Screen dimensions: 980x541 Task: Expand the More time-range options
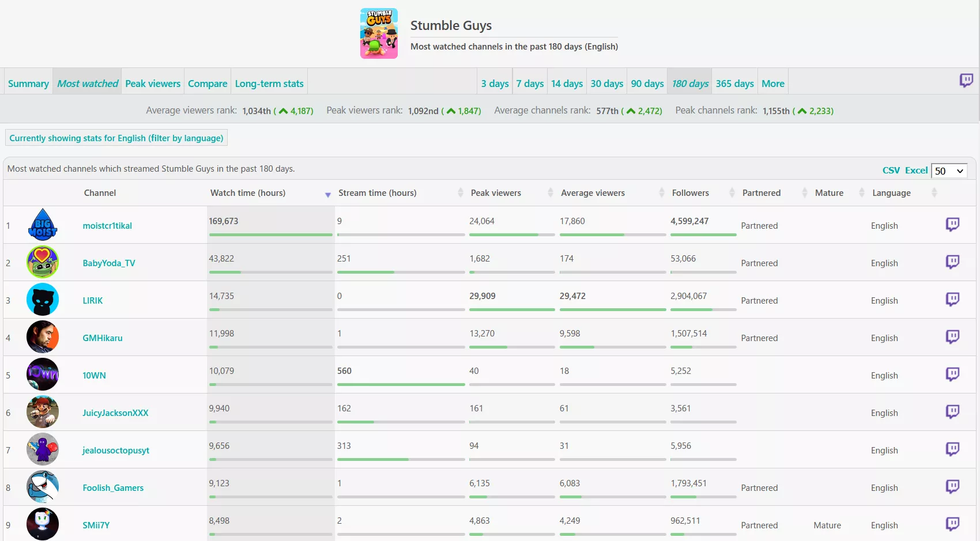tap(772, 83)
